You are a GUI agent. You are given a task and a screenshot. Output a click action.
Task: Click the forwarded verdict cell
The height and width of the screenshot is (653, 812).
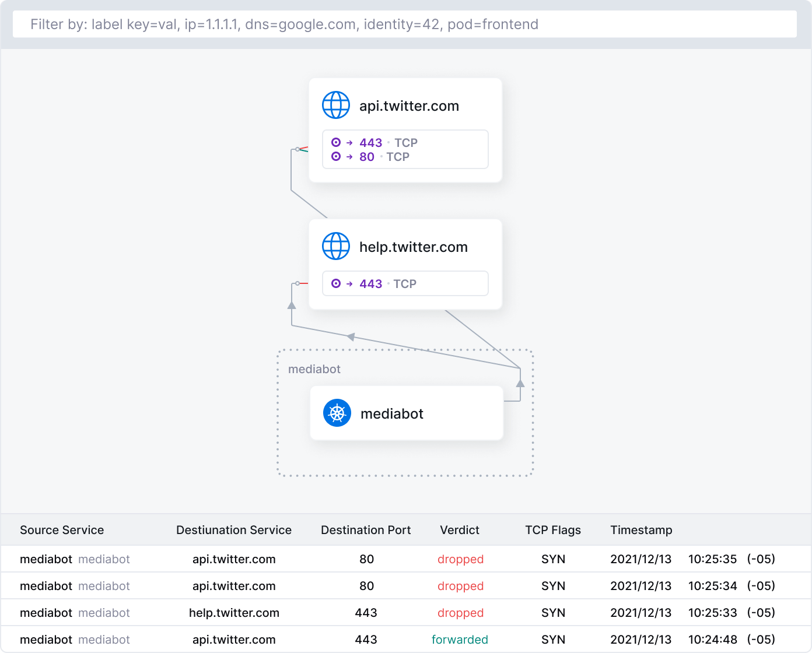[x=460, y=640]
